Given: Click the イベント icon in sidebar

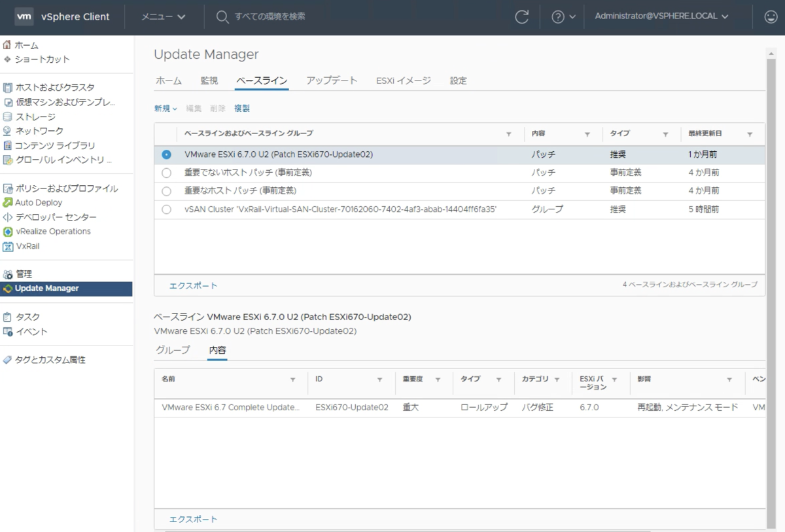Looking at the screenshot, I should pos(8,331).
